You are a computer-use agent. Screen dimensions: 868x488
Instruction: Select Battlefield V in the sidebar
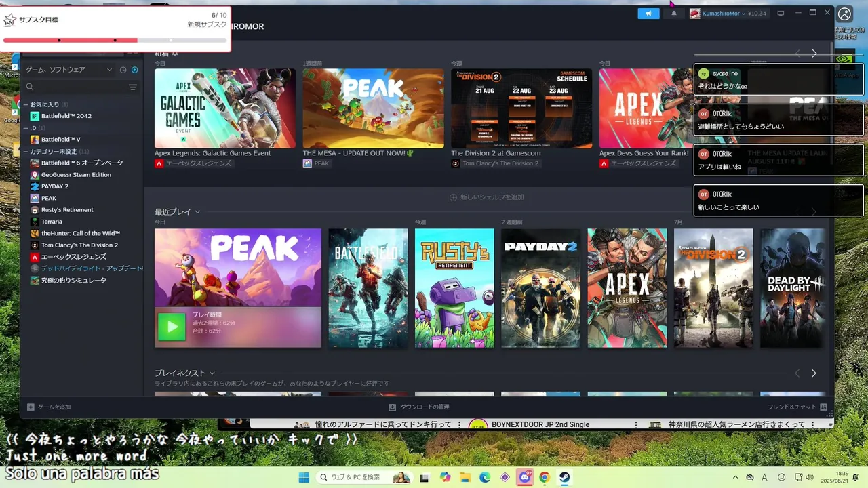click(x=61, y=140)
